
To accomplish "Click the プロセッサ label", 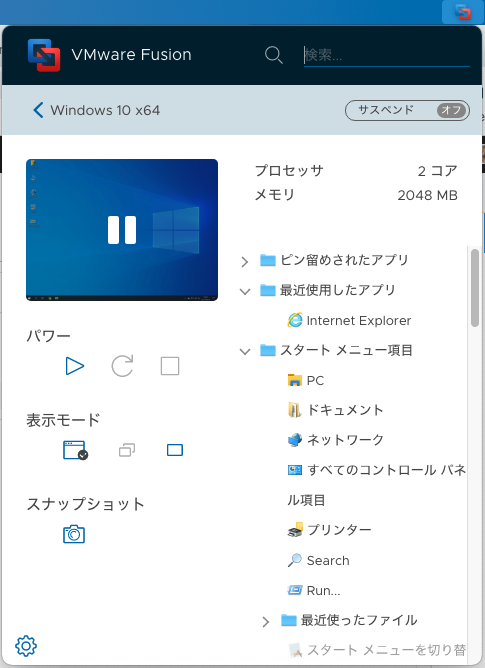I will (289, 171).
